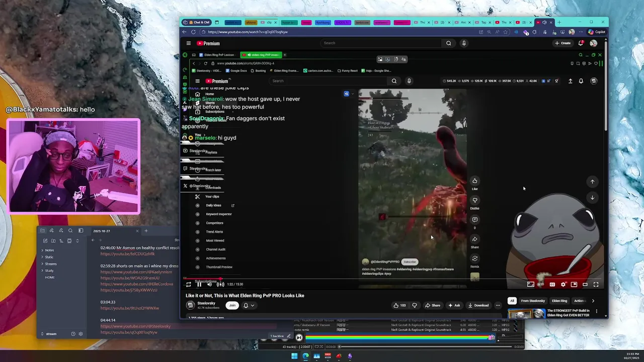Image resolution: width=644 pixels, height=362 pixels.
Task: Change sort order in notes file explorer
Action: click(x=61, y=241)
